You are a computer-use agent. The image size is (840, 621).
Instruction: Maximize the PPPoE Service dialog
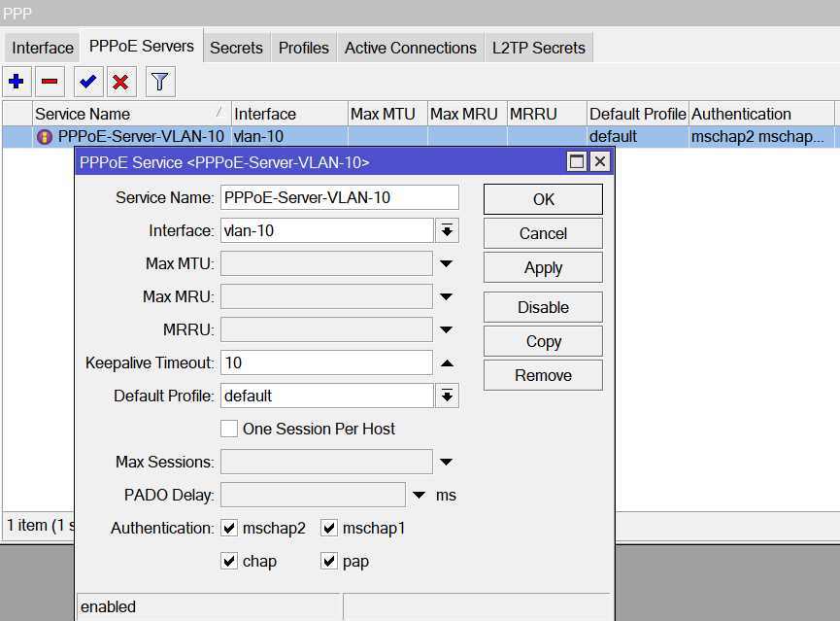pyautogui.click(x=577, y=162)
